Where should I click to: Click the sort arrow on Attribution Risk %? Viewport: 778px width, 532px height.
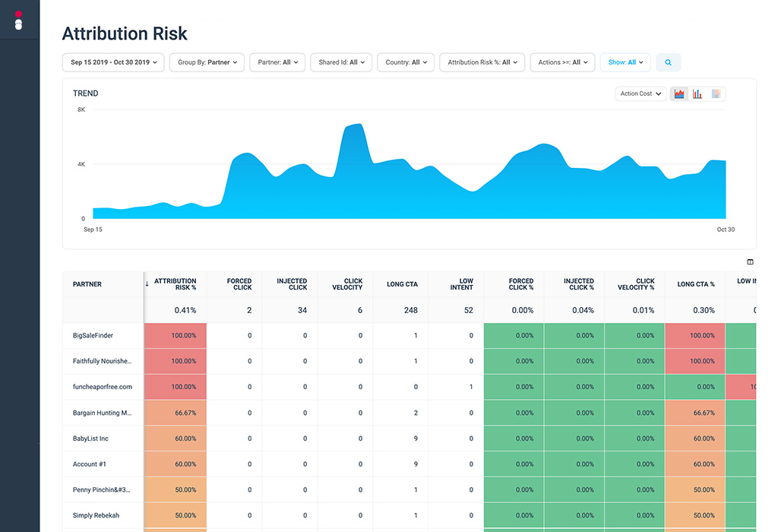coord(147,284)
